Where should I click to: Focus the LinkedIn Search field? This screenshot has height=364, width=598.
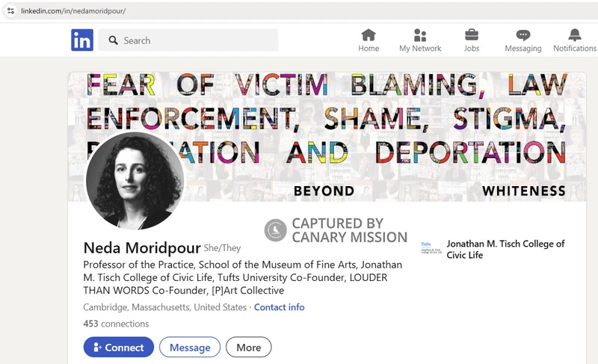tap(188, 40)
